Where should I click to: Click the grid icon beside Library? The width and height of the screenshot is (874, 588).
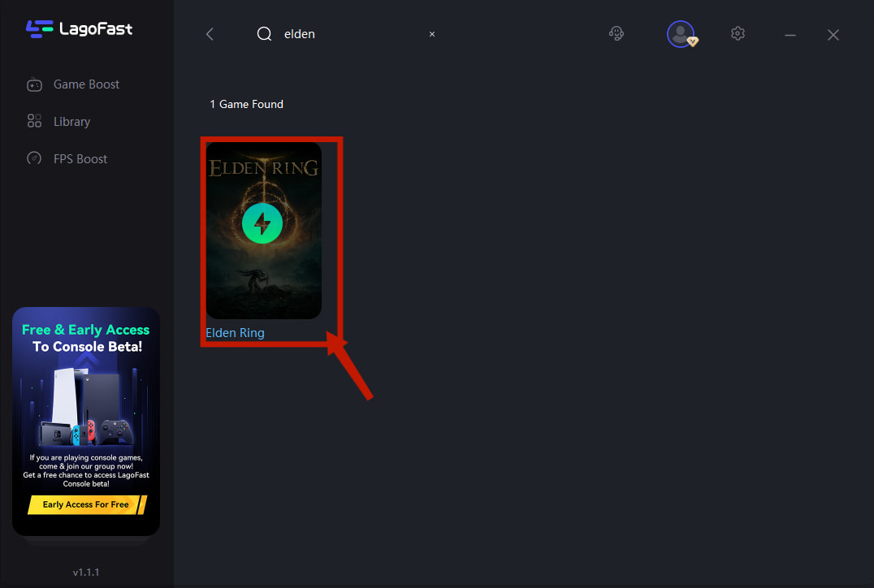coord(34,121)
